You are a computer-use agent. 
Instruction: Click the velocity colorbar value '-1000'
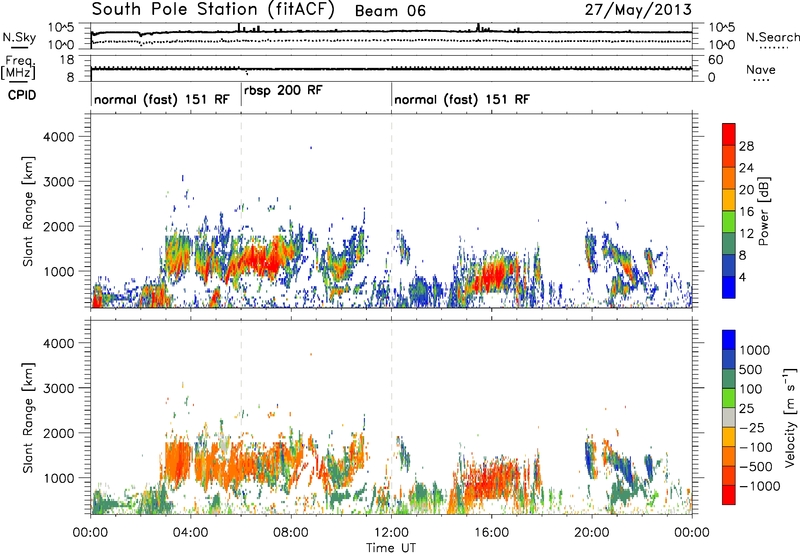[760, 486]
